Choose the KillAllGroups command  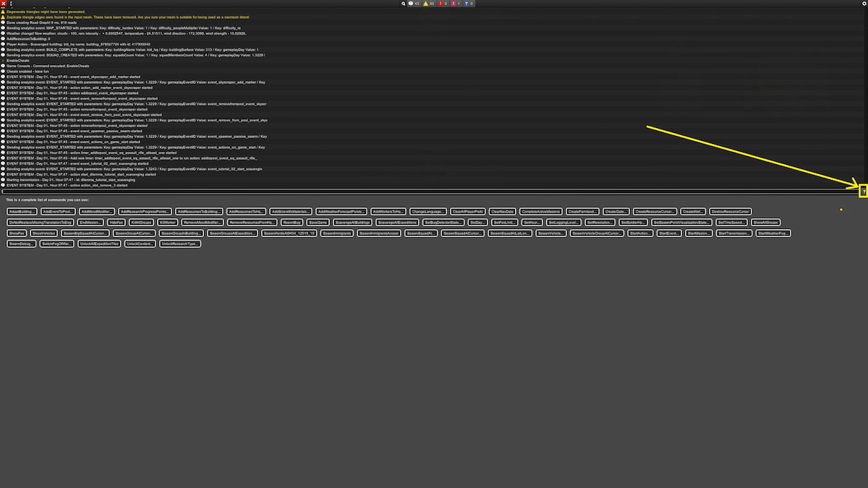point(140,223)
